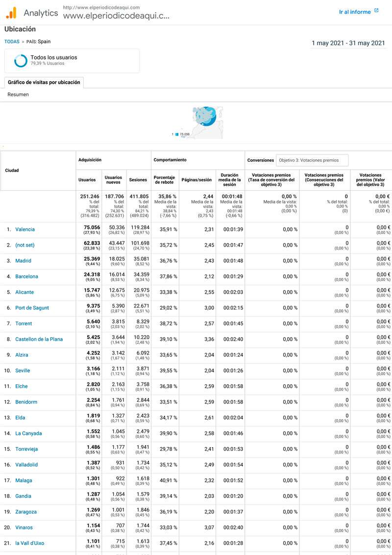
Task: Open the external link icon beside Ir al informe
Action: pos(376,11)
